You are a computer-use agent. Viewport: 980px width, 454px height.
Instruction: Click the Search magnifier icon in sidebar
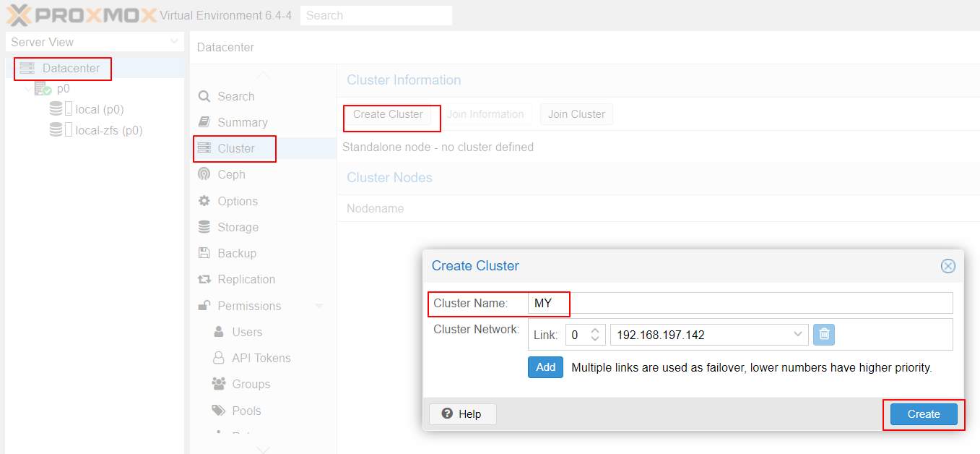pos(204,96)
